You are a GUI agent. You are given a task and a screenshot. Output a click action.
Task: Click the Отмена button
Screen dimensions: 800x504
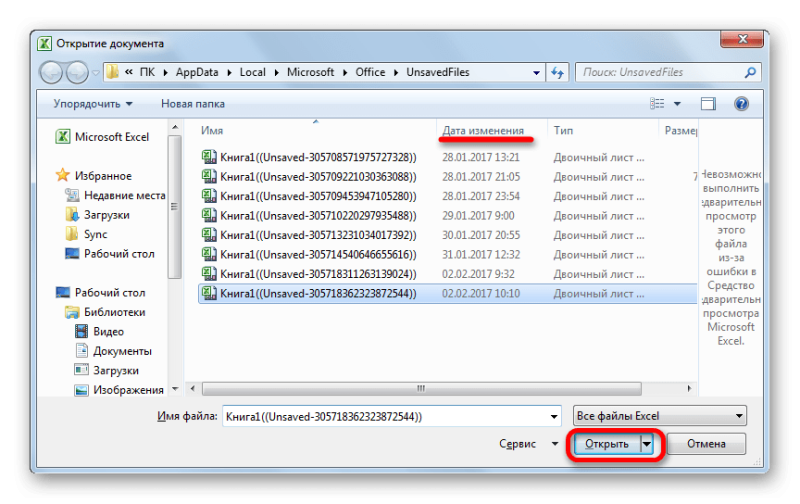click(706, 444)
